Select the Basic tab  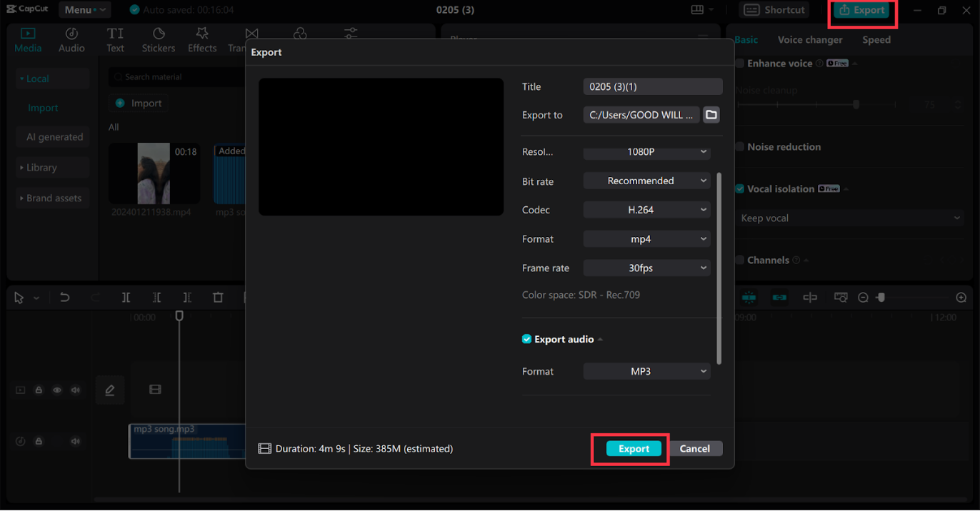pyautogui.click(x=746, y=40)
